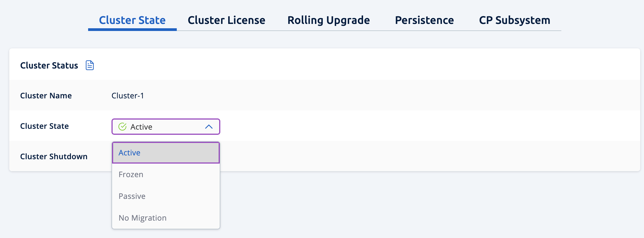Click the Cluster Status section heading
The image size is (644, 238).
pyautogui.click(x=49, y=65)
